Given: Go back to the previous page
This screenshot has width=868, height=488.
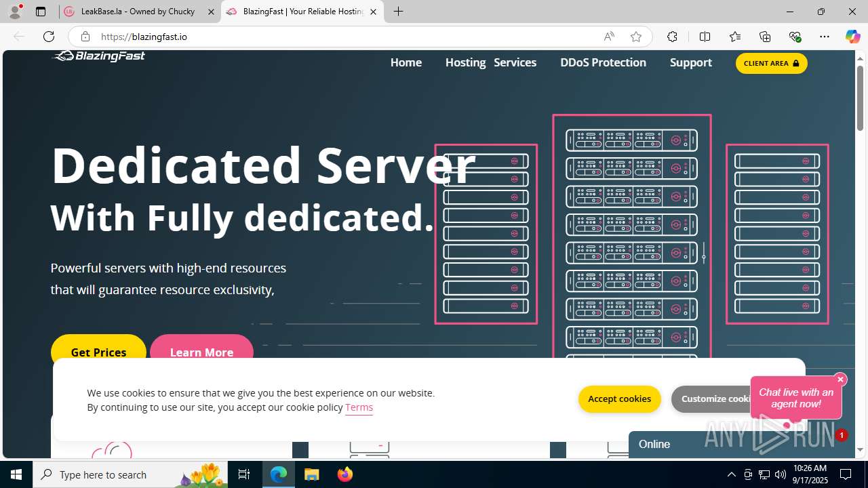Looking at the screenshot, I should click(x=19, y=37).
